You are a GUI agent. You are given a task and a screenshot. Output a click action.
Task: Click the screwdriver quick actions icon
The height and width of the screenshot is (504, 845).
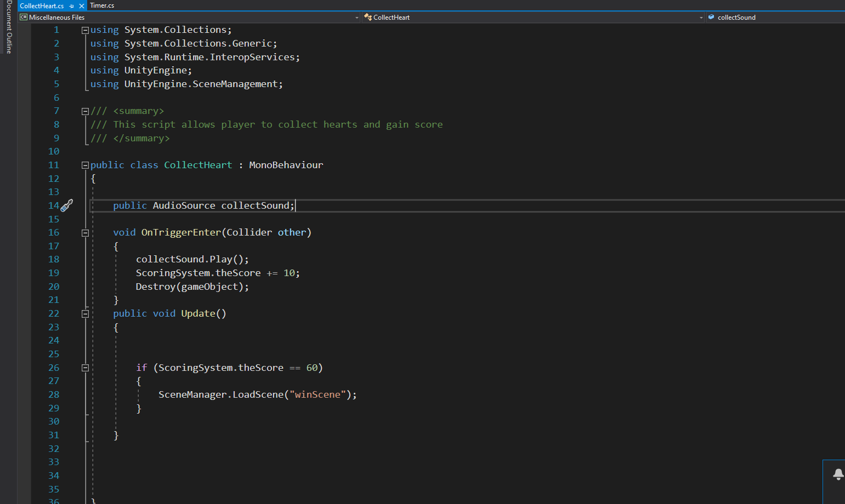(67, 205)
